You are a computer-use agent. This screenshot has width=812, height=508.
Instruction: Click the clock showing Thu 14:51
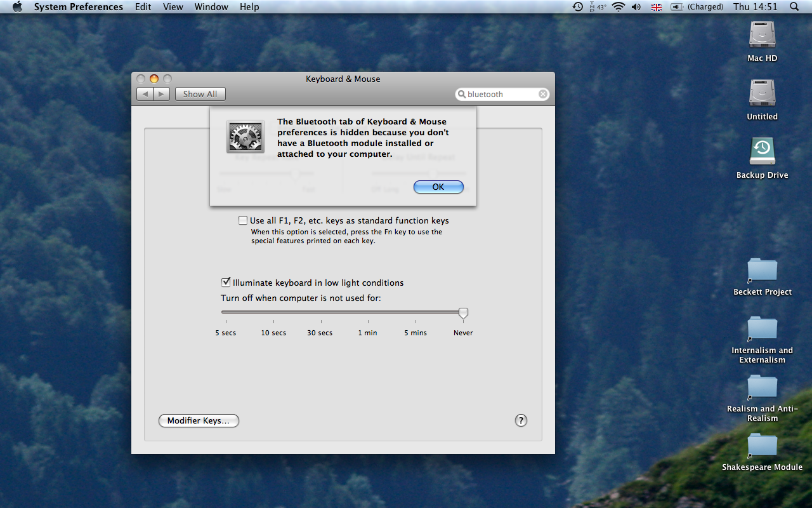(x=755, y=7)
